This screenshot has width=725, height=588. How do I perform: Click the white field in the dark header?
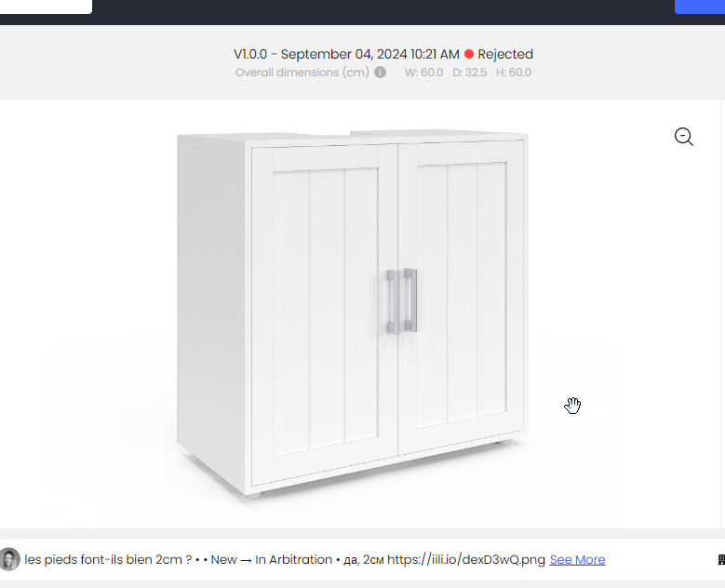pos(46,7)
